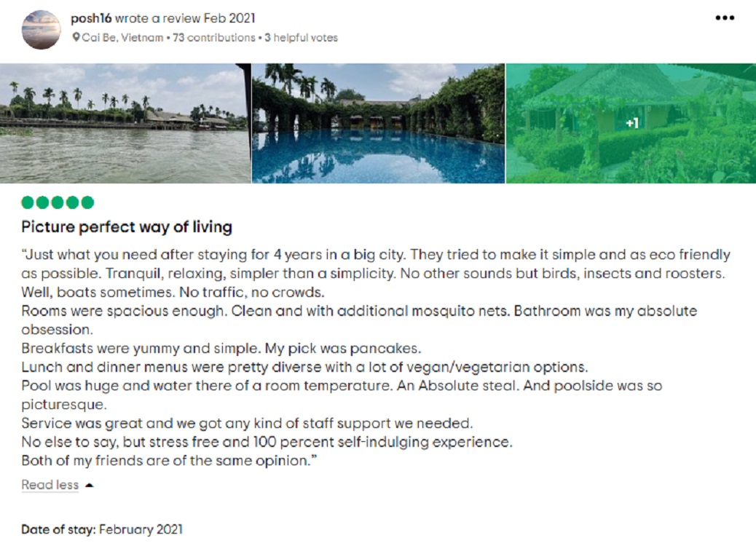
Task: Open the swimming pool photo
Action: point(378,124)
